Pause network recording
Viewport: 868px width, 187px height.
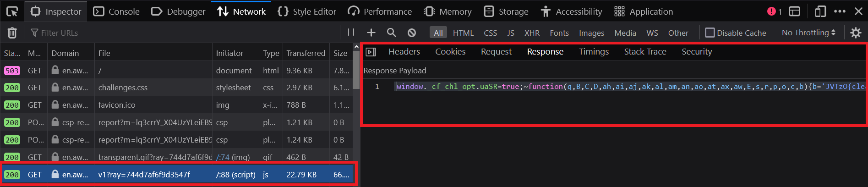351,33
